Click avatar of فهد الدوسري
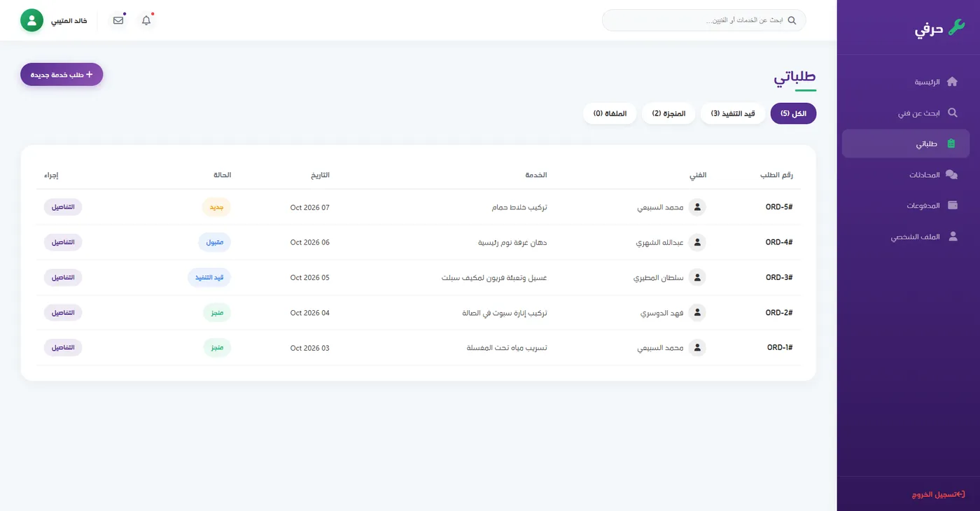Viewport: 980px width, 511px height. coord(696,312)
